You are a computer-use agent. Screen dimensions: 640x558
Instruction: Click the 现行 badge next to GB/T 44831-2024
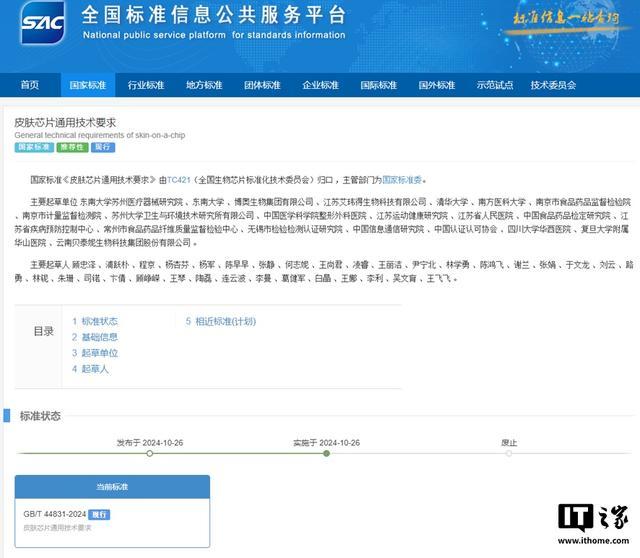pyautogui.click(x=99, y=514)
